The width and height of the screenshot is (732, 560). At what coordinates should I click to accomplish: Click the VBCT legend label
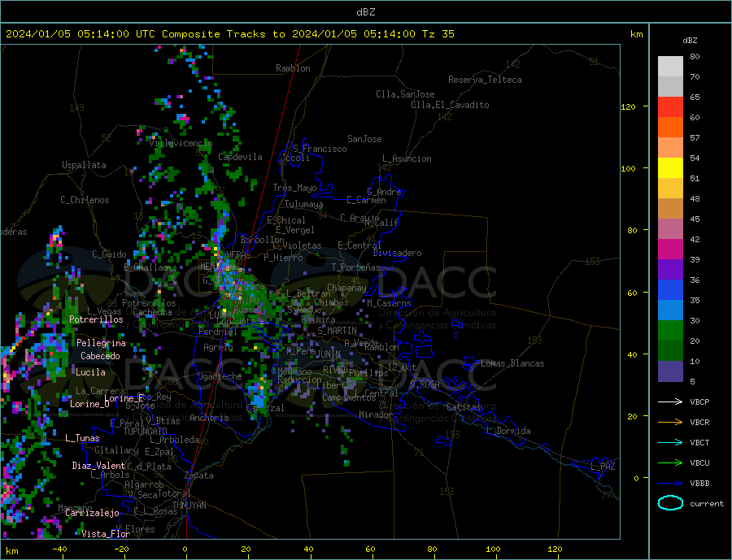point(699,442)
